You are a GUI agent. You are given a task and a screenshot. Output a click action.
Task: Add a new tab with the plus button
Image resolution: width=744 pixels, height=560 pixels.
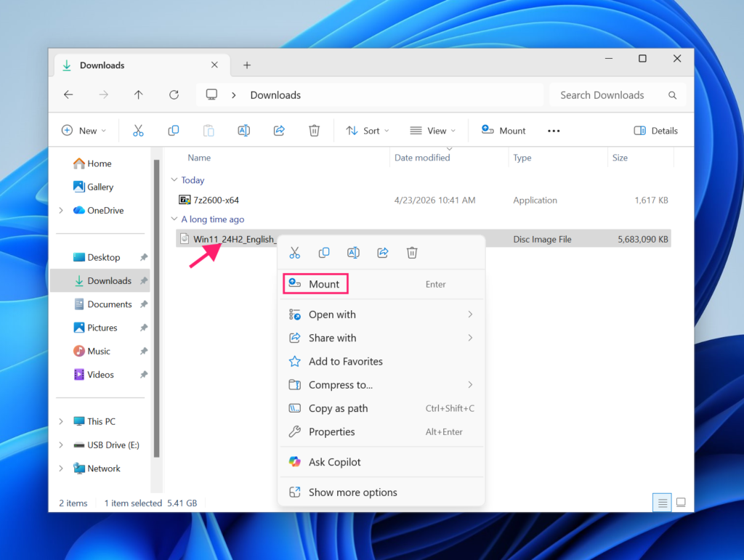[247, 65]
